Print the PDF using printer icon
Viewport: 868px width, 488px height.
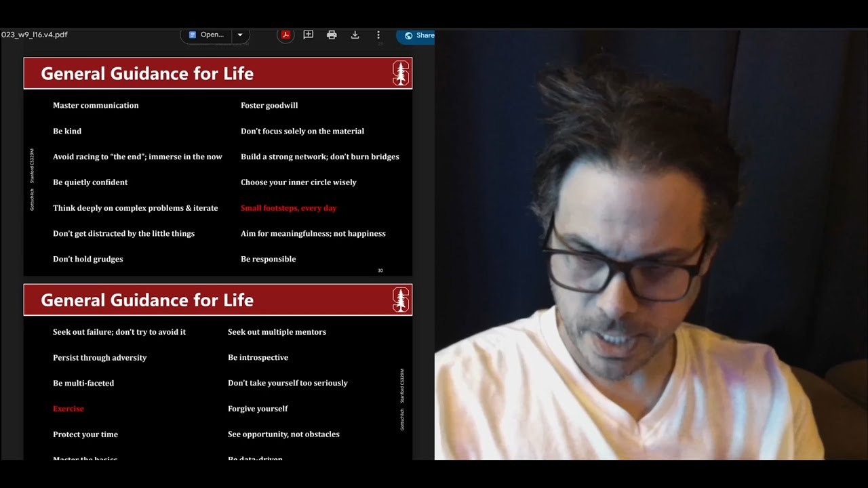[332, 35]
